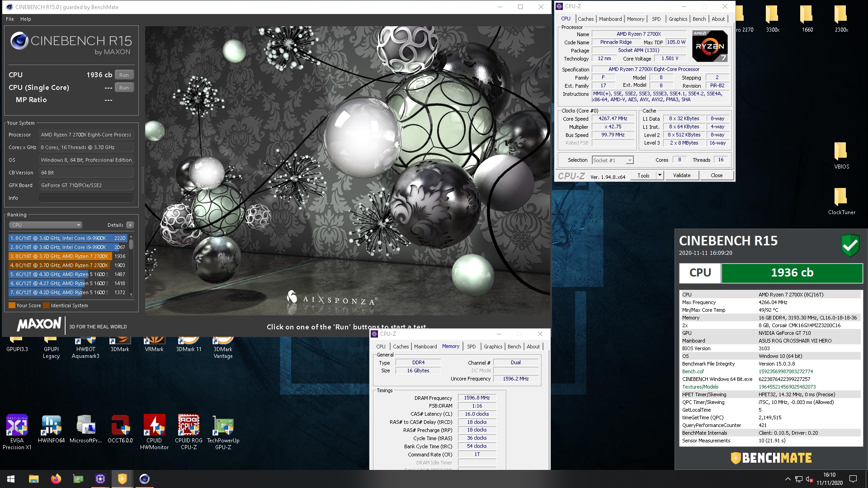Screen dimensions: 868x488
Task: Select ranking row with score 1487
Action: tap(68, 274)
